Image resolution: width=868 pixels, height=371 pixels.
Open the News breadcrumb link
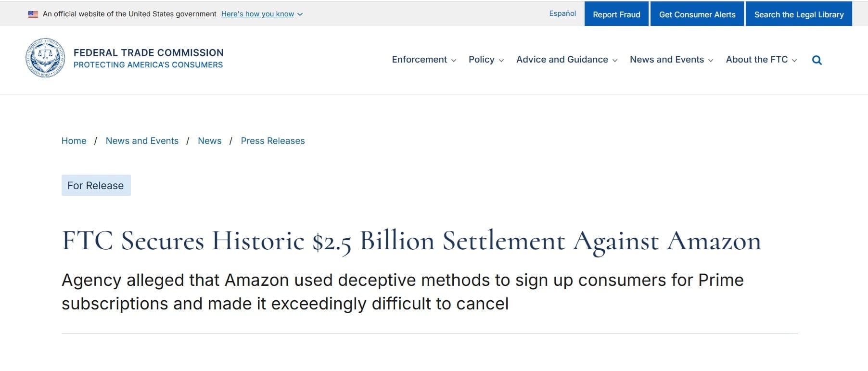click(210, 141)
